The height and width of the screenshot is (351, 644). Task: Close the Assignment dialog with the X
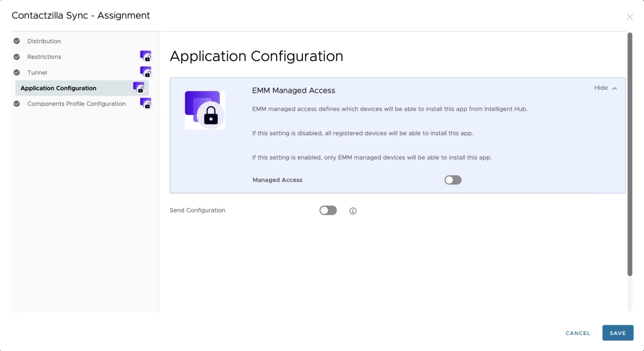click(x=630, y=17)
